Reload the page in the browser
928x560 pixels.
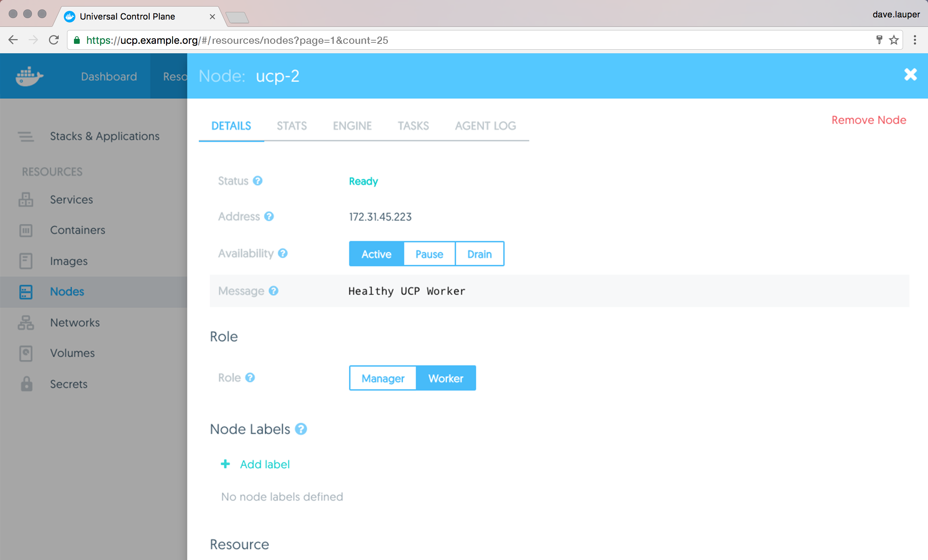54,40
